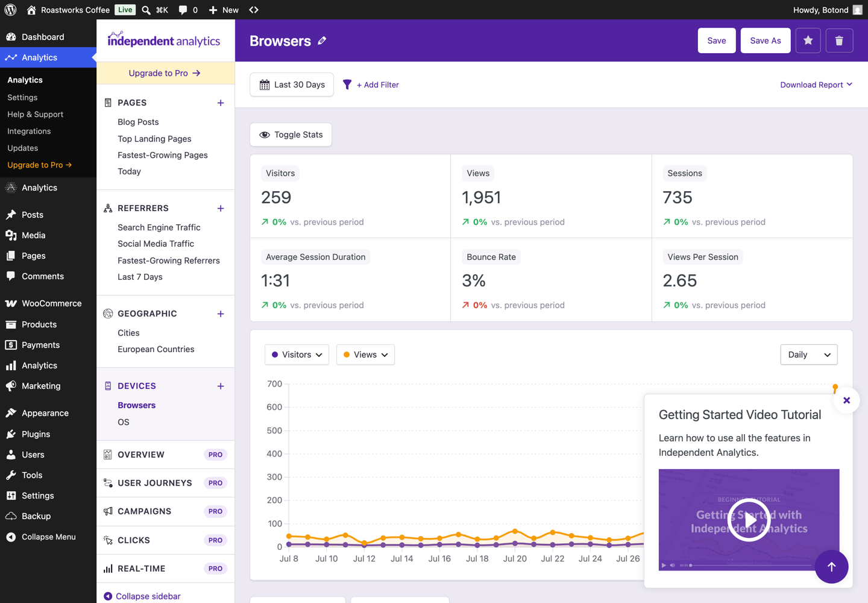Open Marketing in the admin menu
Screen dimensions: 868x603
tap(48, 386)
